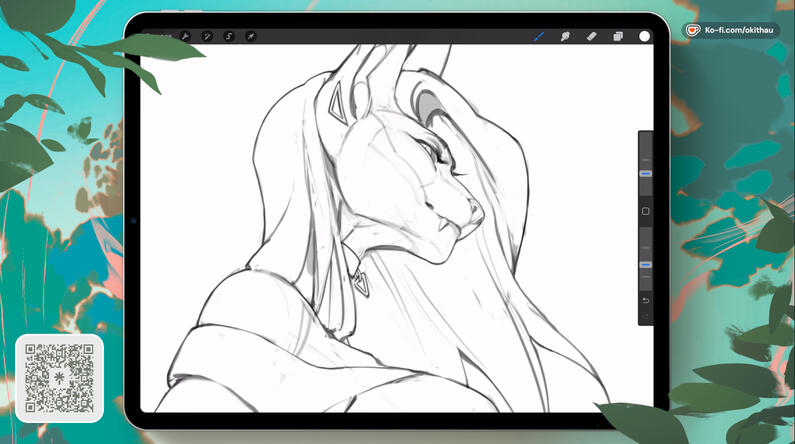Open the Ko-fi.com/okithau link
The height and width of the screenshot is (444, 795).
pyautogui.click(x=740, y=31)
